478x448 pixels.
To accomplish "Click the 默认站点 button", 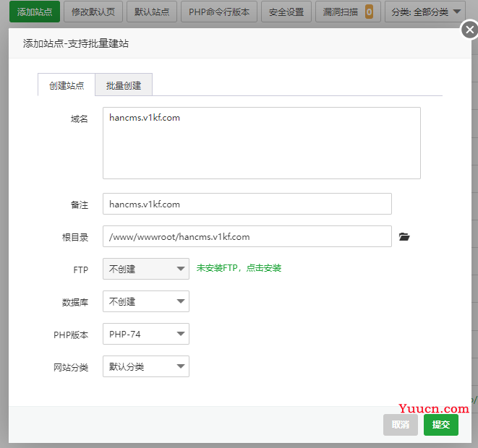I will (x=152, y=12).
